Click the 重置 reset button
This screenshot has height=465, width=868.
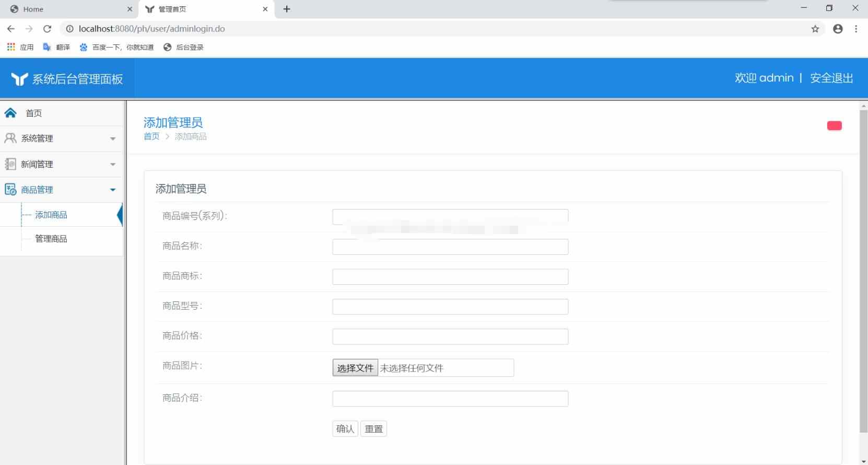pos(373,428)
